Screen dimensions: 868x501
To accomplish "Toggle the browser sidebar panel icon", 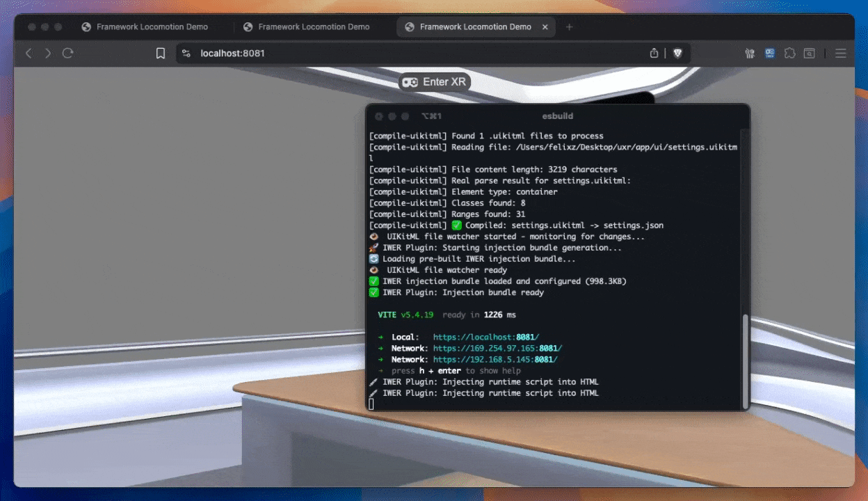I will (x=810, y=53).
